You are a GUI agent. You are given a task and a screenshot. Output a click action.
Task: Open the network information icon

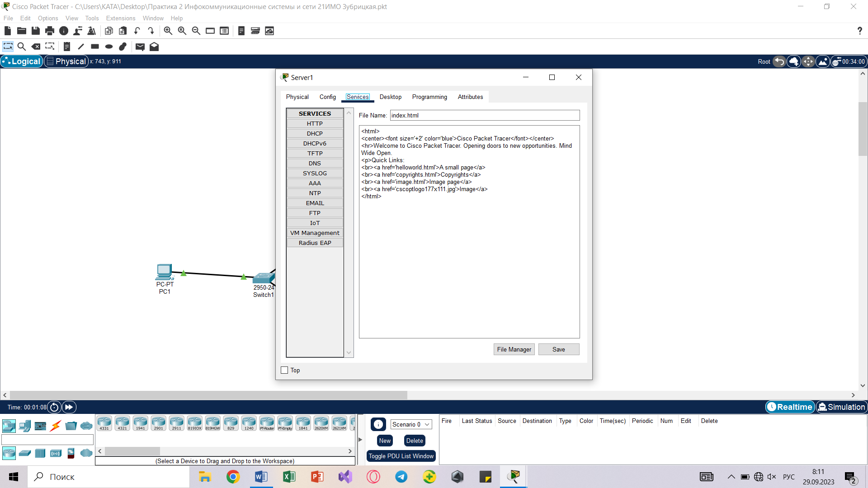(64, 31)
